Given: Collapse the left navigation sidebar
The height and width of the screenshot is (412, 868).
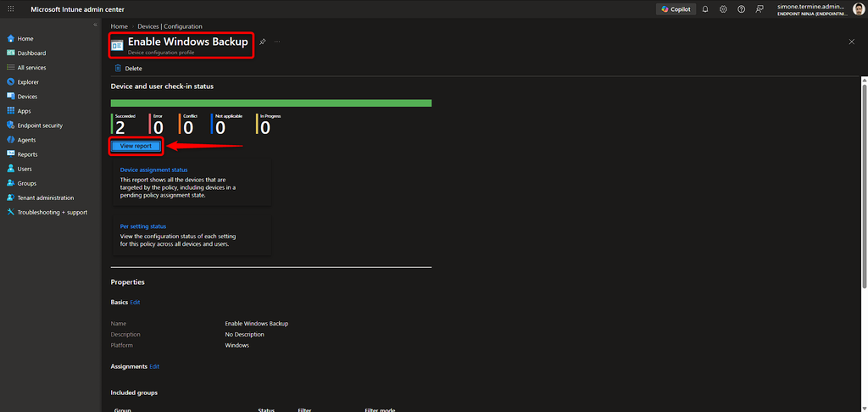Looking at the screenshot, I should [95, 25].
